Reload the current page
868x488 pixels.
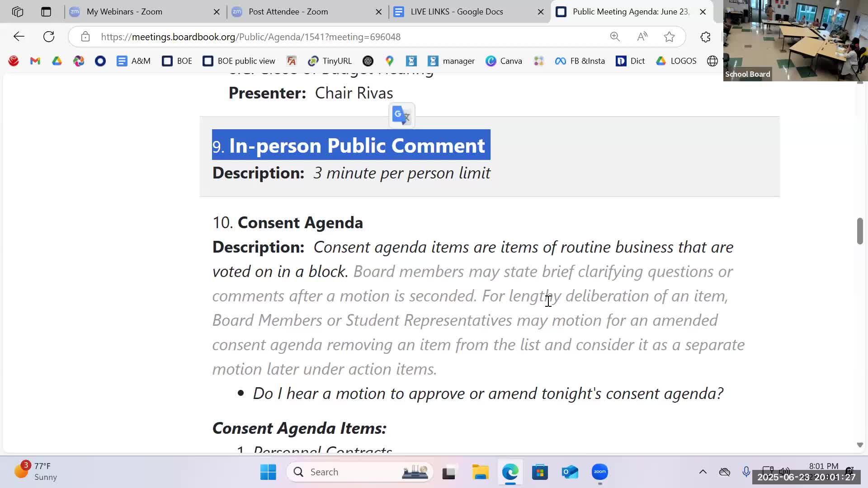tap(49, 37)
